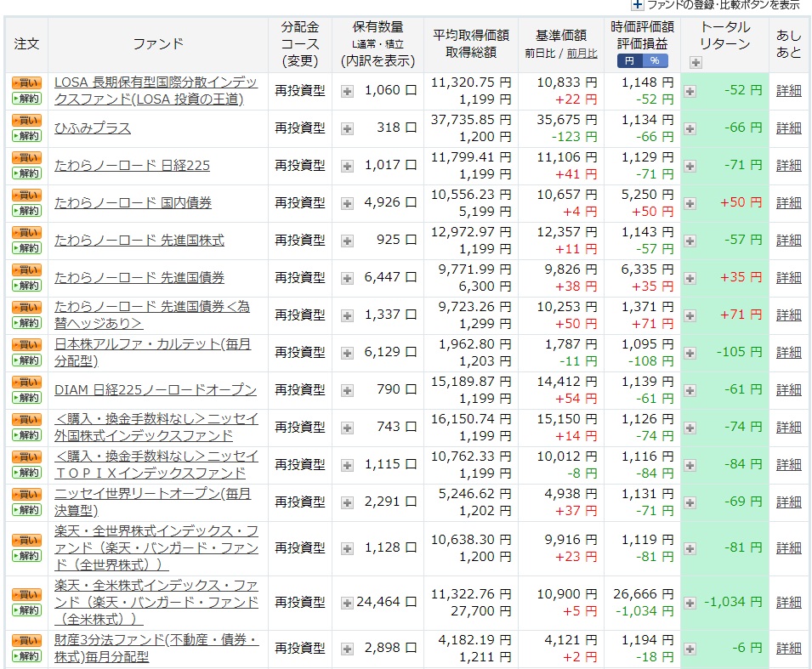Click (内訳を表示) in holdings header
Image resolution: width=812 pixels, height=669 pixels.
coord(378,61)
